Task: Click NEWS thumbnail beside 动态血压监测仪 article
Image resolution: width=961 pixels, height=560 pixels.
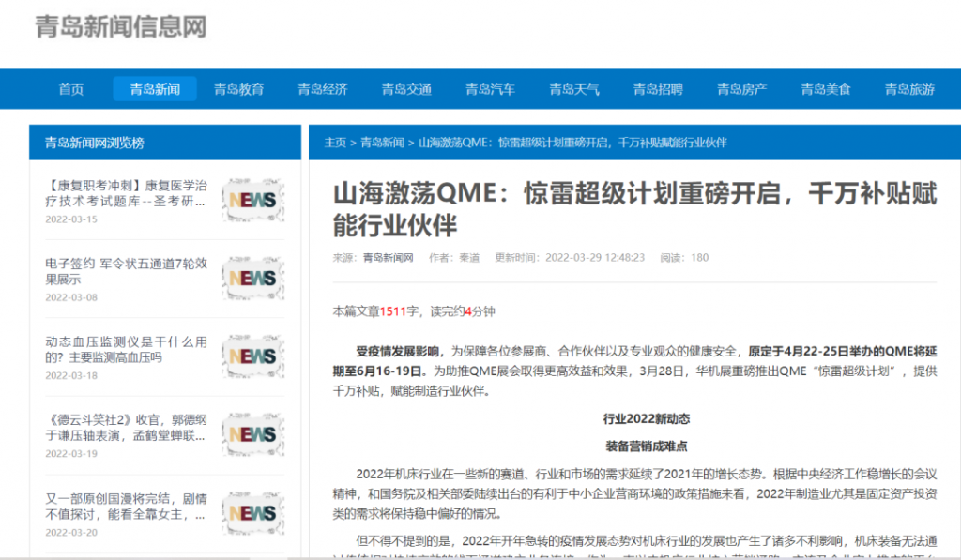Action: (x=253, y=356)
